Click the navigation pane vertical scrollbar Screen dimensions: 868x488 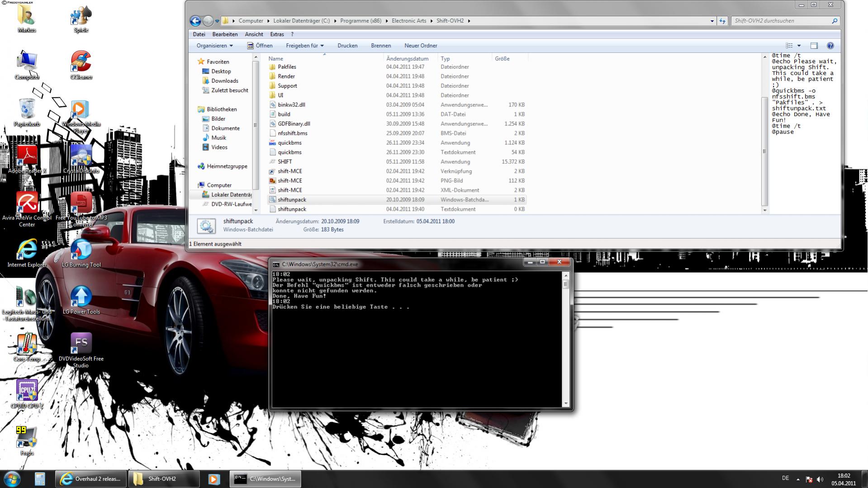point(256,133)
